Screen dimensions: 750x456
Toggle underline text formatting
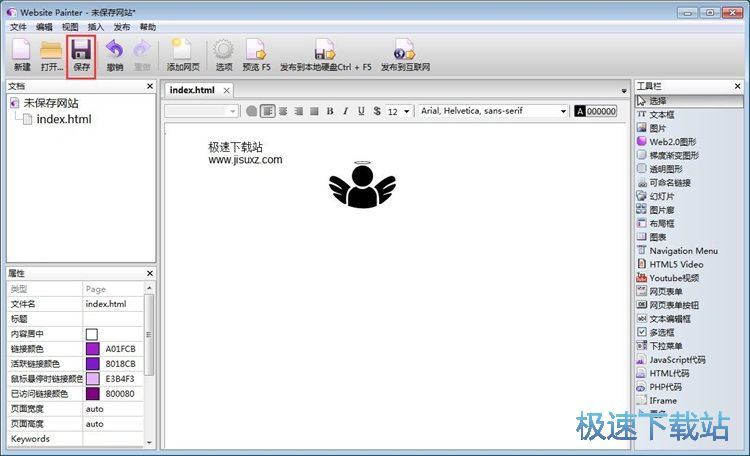pos(361,111)
